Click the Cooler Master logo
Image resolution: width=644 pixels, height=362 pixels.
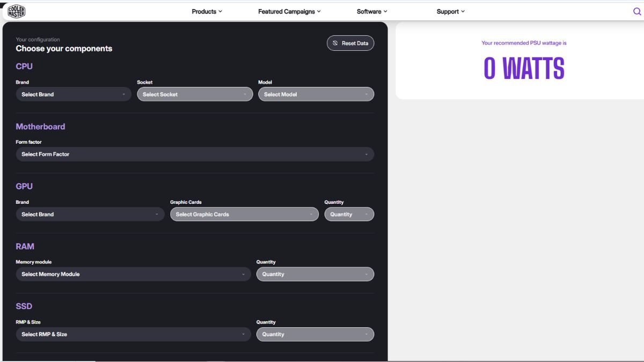17,11
